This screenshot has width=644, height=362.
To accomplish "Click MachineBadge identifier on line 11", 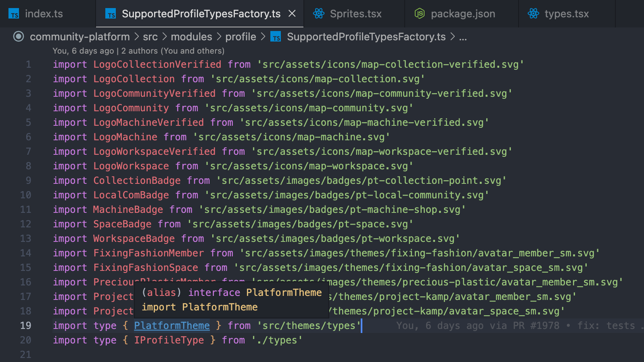I will (x=128, y=209).
